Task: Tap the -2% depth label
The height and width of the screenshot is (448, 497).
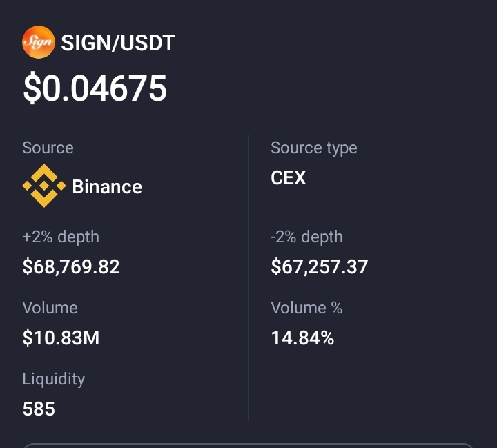Action: (306, 237)
